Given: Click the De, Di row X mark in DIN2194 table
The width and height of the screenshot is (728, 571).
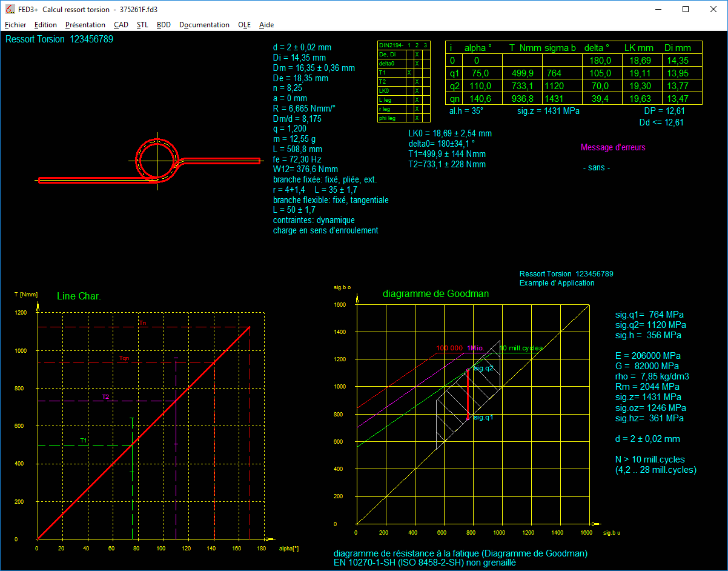Looking at the screenshot, I should click(417, 55).
